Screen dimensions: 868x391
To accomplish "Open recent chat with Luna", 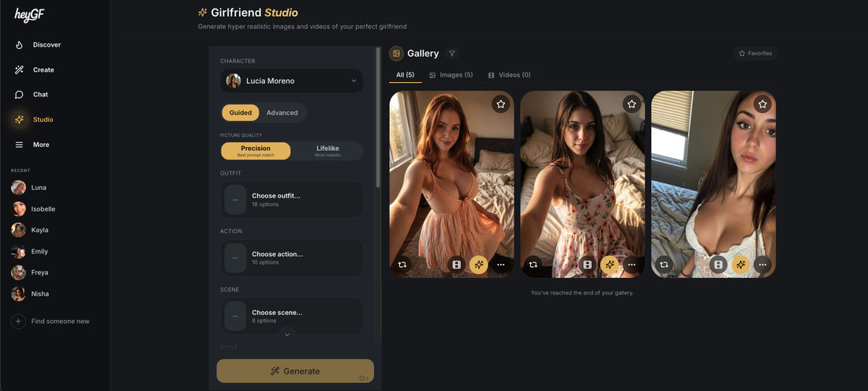I will [x=38, y=188].
